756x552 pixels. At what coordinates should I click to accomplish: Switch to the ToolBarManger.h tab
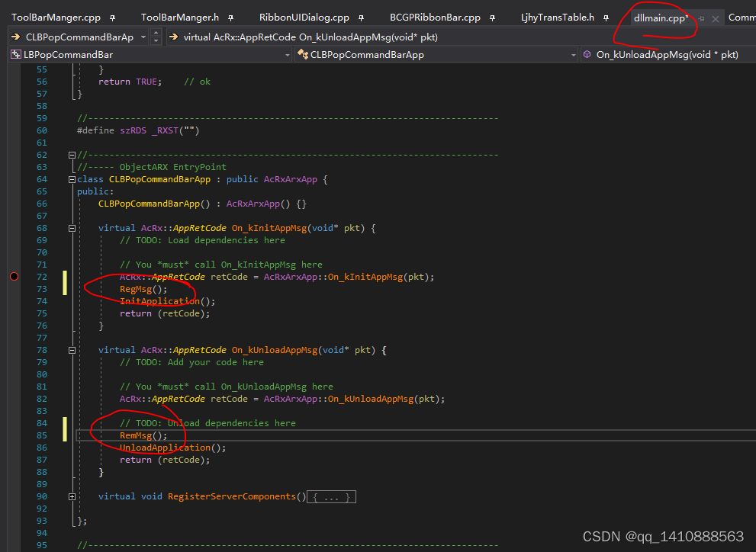click(181, 16)
